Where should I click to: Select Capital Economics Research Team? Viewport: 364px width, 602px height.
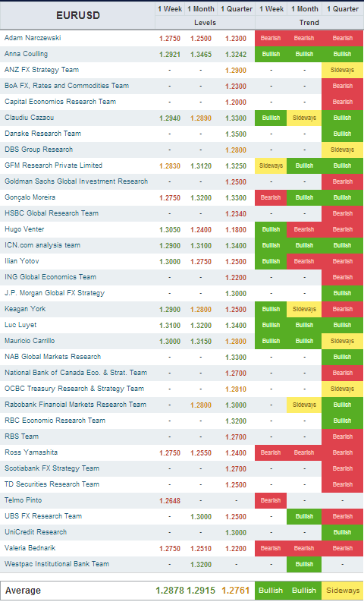click(60, 102)
